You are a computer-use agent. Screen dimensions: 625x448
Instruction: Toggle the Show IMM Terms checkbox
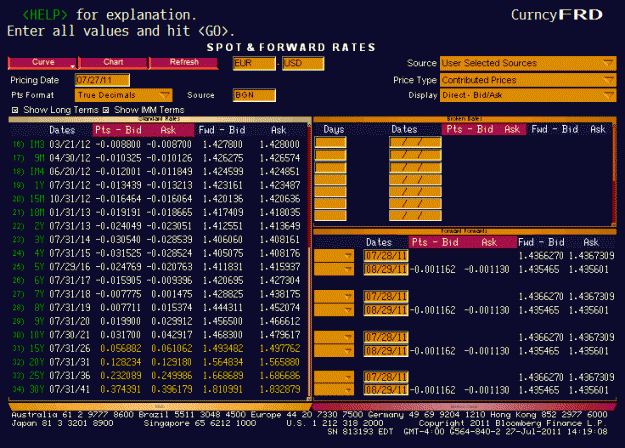(x=106, y=110)
